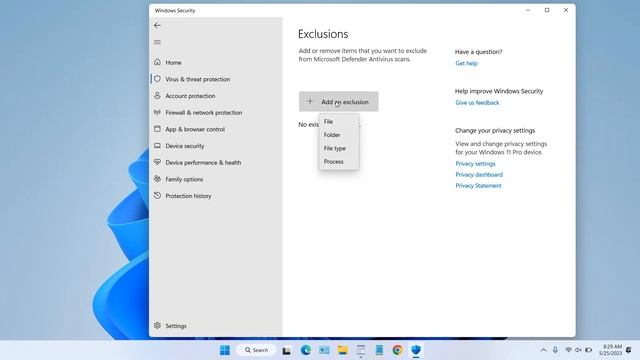Choose File from exclusion menu
Viewport: 640px width, 360px height.
(339, 122)
